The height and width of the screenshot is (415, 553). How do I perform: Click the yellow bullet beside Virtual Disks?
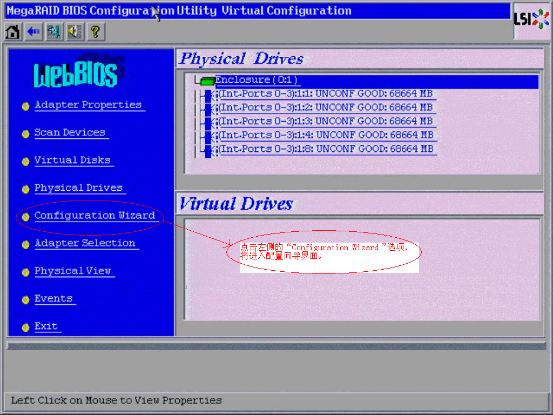pos(25,161)
